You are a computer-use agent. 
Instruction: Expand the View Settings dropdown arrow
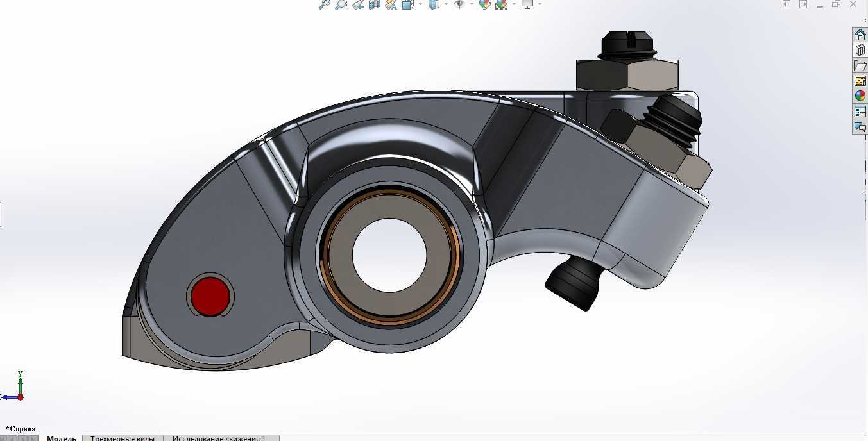pos(540,4)
